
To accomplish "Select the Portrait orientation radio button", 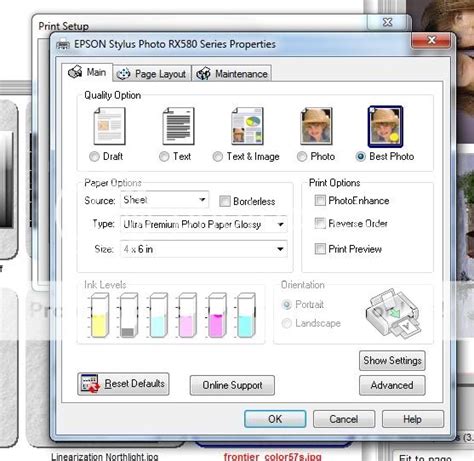I will (286, 304).
